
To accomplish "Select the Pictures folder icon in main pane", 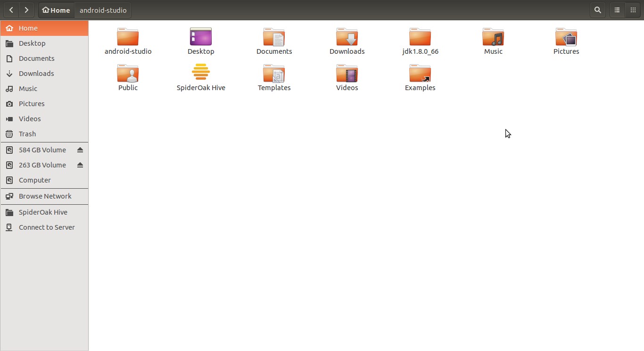I will point(566,37).
